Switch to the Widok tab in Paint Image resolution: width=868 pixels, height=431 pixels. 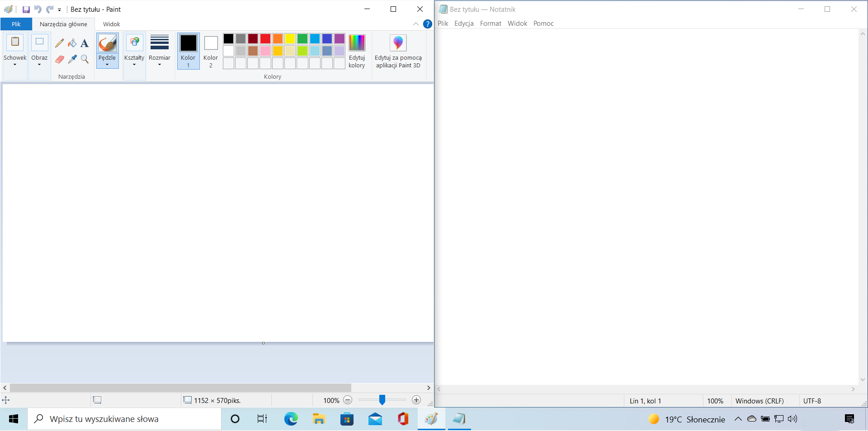(x=111, y=24)
